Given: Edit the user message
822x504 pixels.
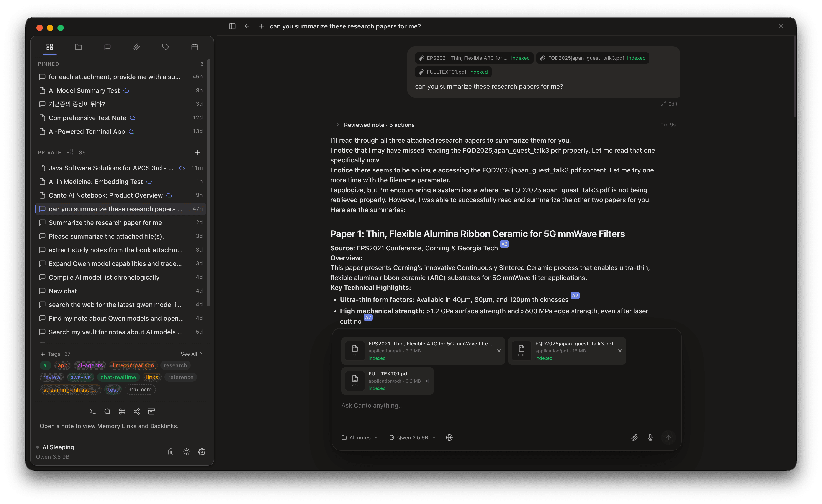Looking at the screenshot, I should coord(669,104).
